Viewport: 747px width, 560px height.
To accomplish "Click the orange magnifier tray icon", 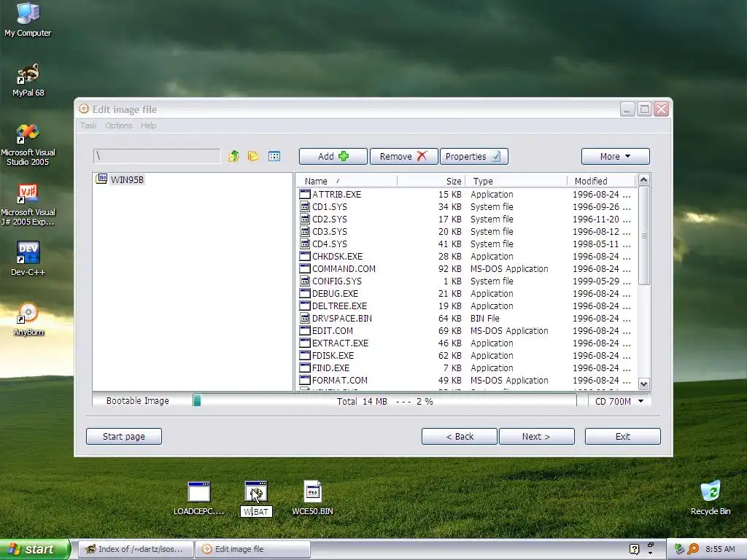I will click(x=694, y=549).
